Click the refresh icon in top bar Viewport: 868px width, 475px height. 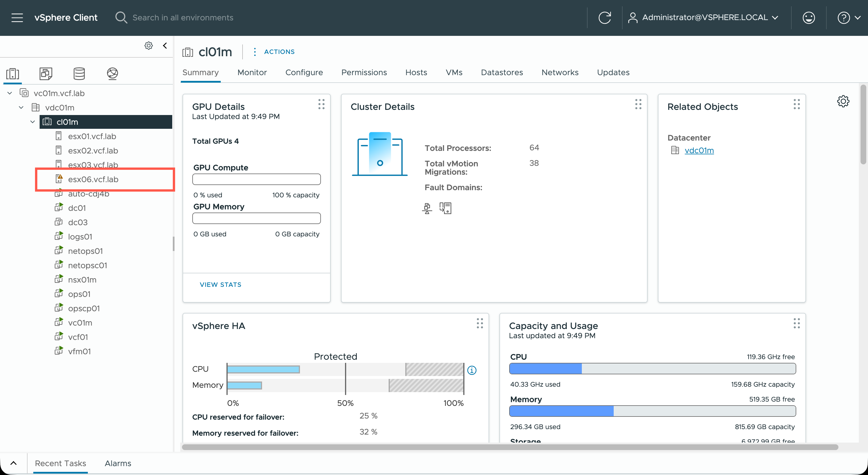[604, 17]
